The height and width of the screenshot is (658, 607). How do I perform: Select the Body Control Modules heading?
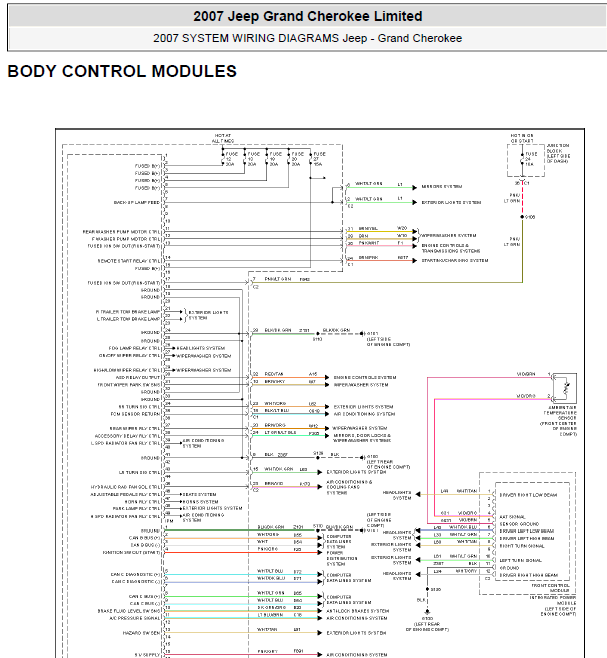(x=122, y=72)
